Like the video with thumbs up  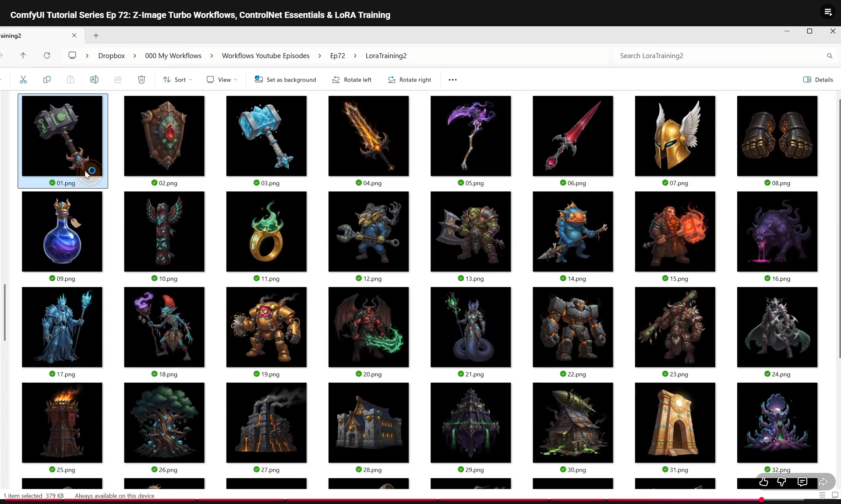point(763,482)
